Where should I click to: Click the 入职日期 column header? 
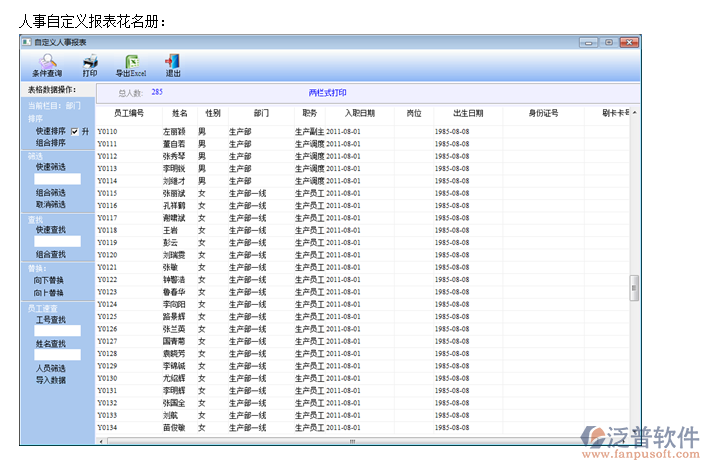(x=359, y=113)
